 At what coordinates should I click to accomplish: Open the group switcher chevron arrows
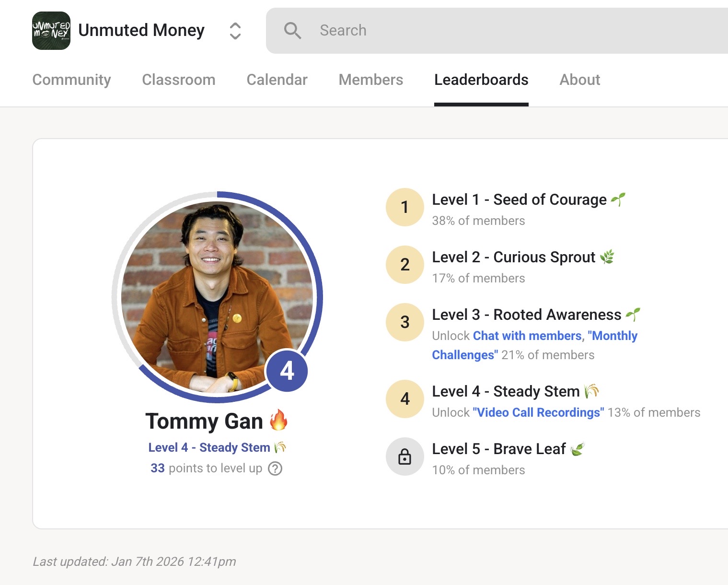[235, 31]
